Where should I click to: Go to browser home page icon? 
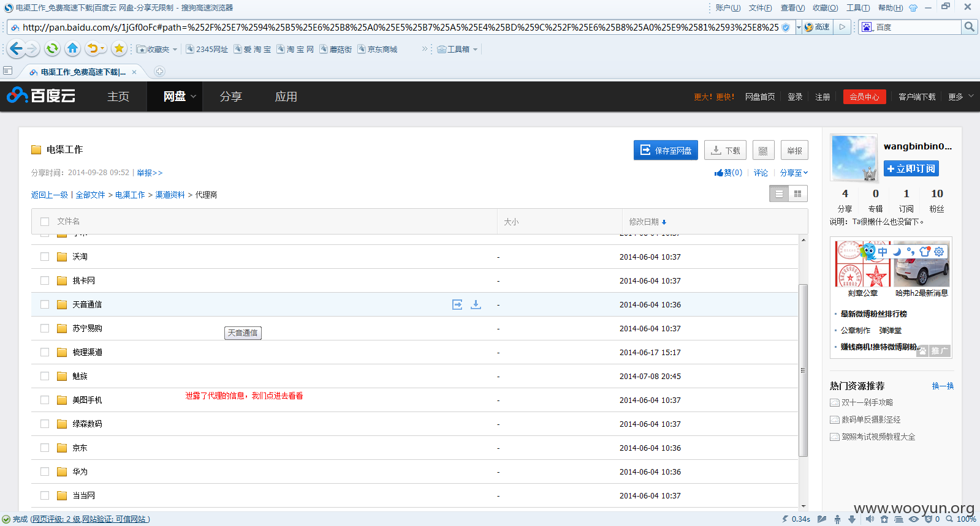point(72,48)
